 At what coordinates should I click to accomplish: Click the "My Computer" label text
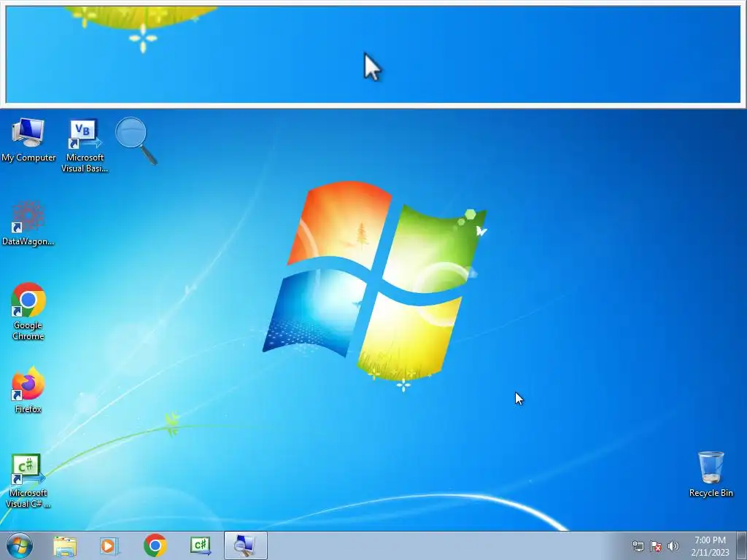point(28,157)
